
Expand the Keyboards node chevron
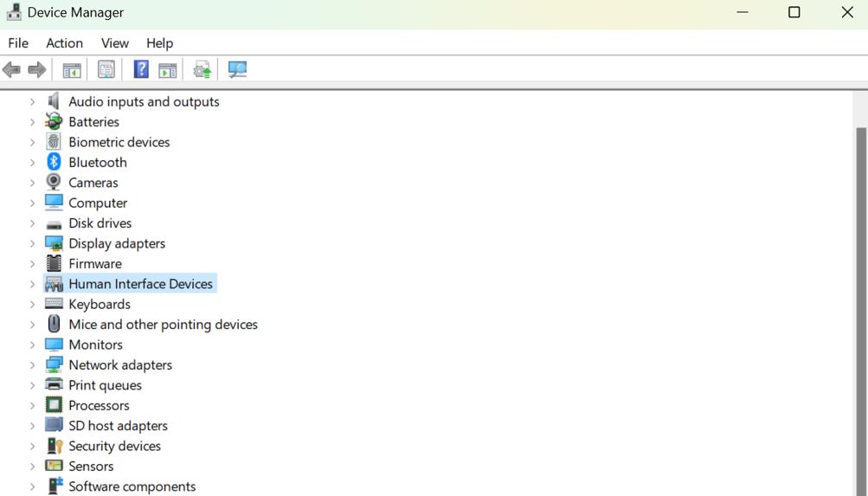(x=33, y=305)
